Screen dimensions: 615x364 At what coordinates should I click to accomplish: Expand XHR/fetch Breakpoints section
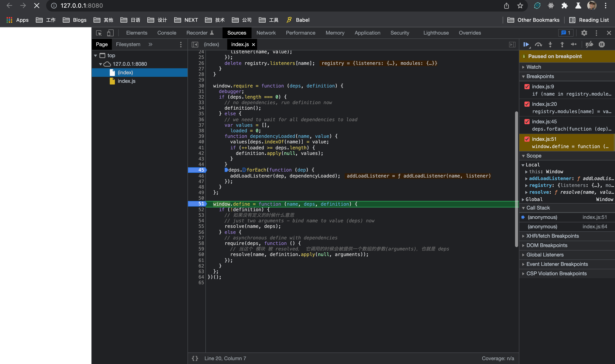click(x=552, y=236)
